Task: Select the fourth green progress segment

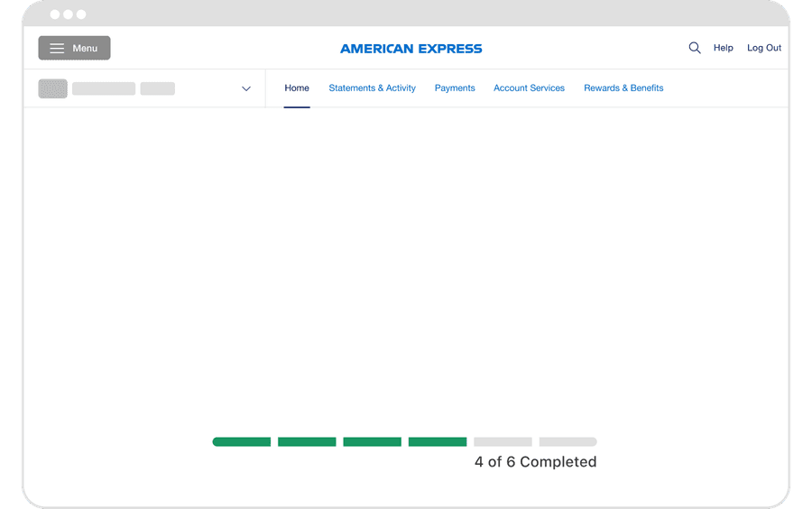Action: (x=438, y=442)
